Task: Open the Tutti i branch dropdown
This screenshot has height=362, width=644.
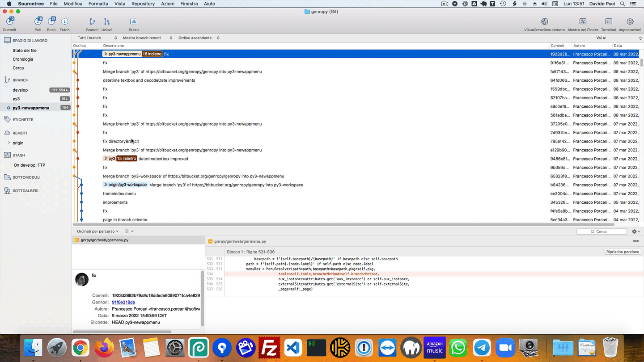Action: (x=97, y=38)
